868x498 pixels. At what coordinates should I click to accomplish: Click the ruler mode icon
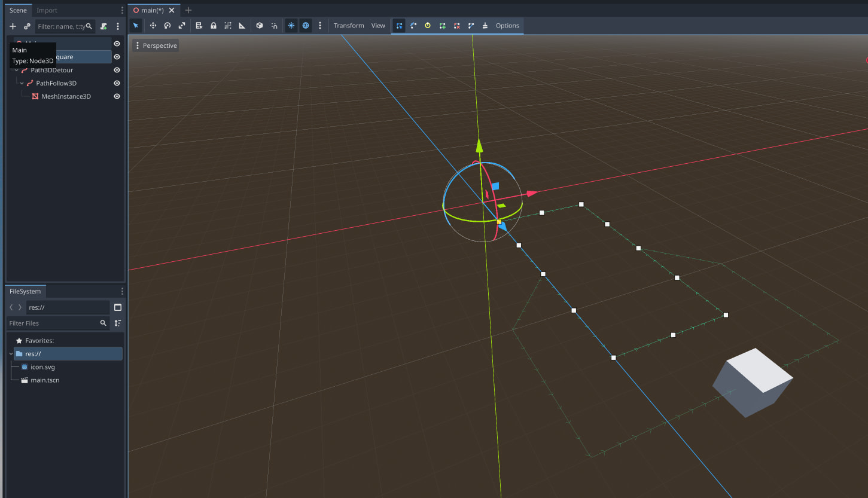pos(242,26)
